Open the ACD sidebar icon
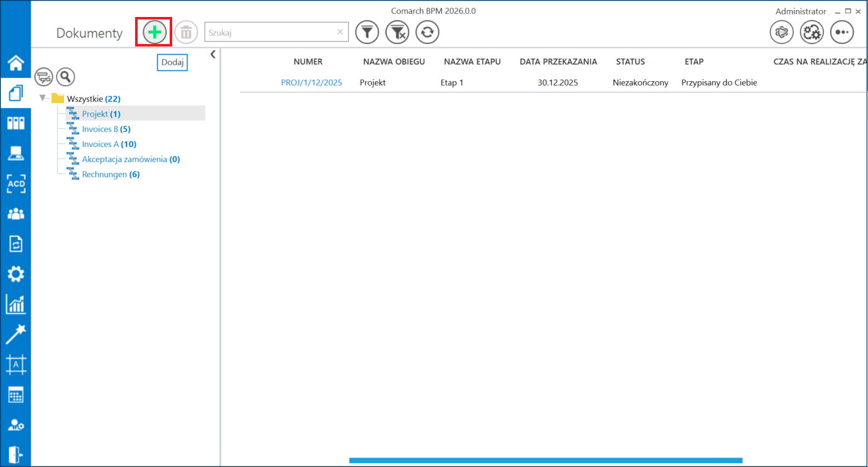The image size is (868, 467). (x=15, y=184)
